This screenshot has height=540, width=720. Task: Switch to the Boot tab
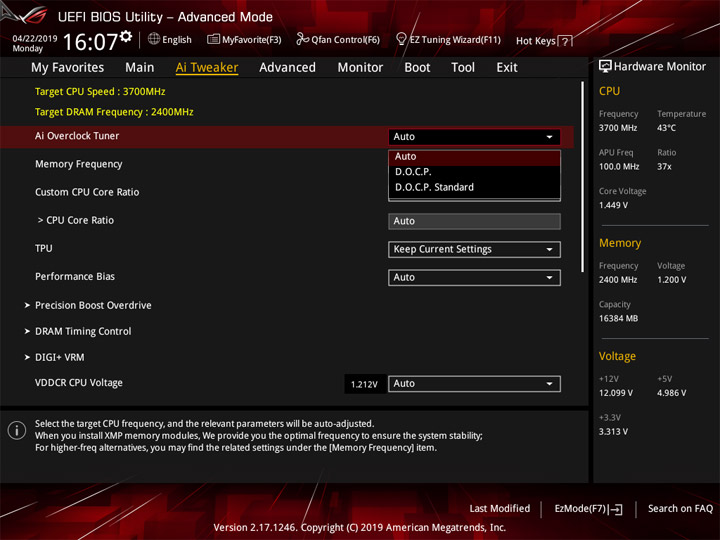pos(417,68)
